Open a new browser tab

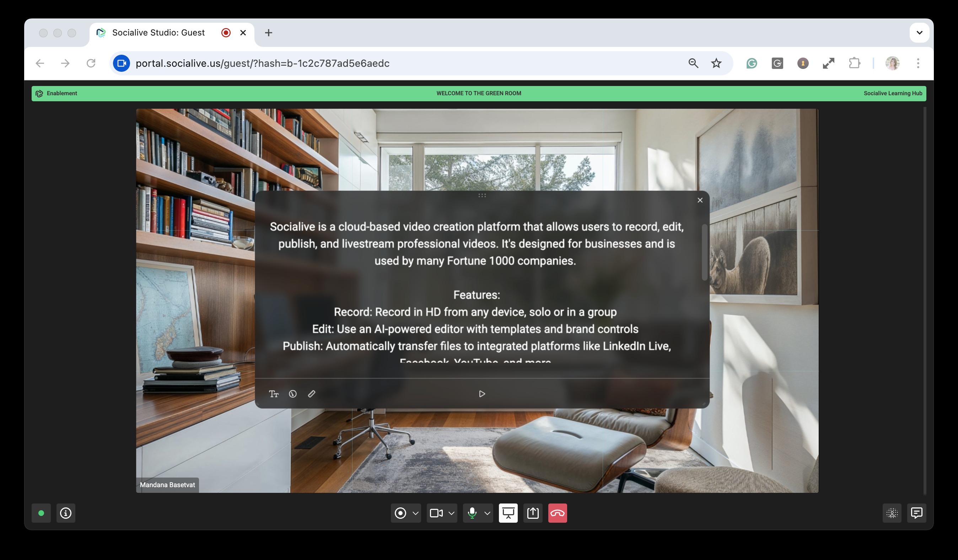[x=268, y=33]
